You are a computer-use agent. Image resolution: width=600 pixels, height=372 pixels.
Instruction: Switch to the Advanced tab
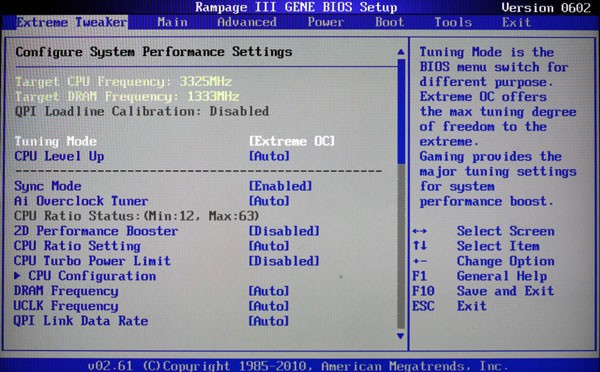click(247, 22)
